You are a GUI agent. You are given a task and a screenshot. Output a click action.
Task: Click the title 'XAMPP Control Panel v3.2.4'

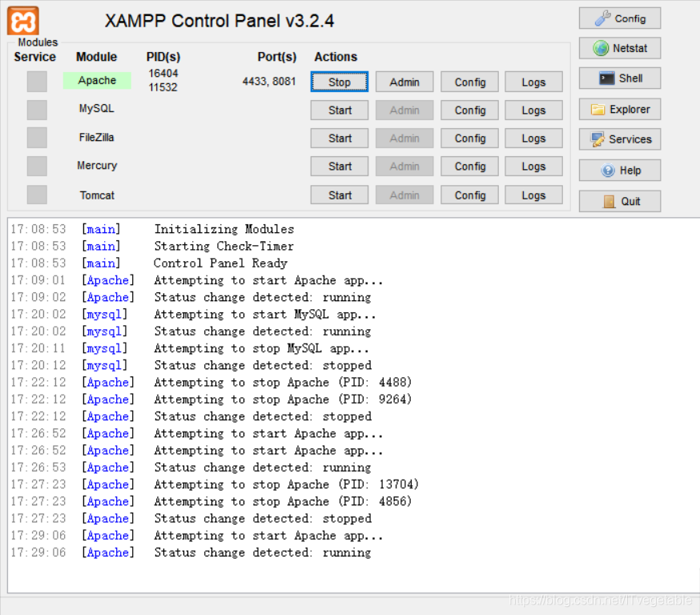(219, 21)
